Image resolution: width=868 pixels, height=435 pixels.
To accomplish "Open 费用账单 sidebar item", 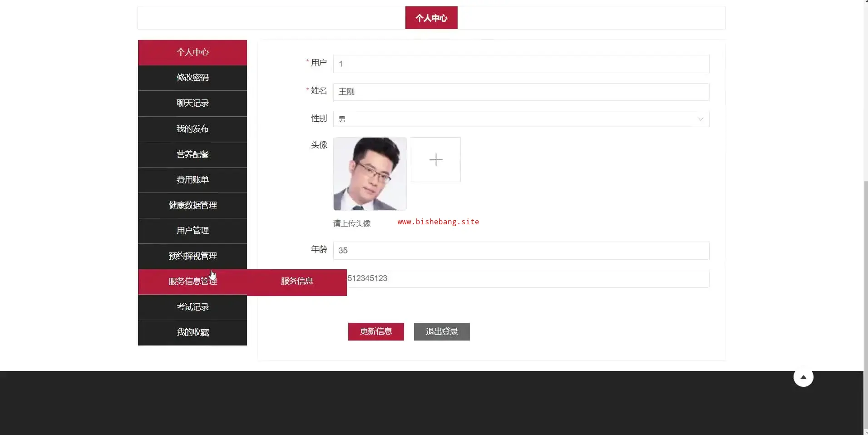I will pyautogui.click(x=192, y=180).
